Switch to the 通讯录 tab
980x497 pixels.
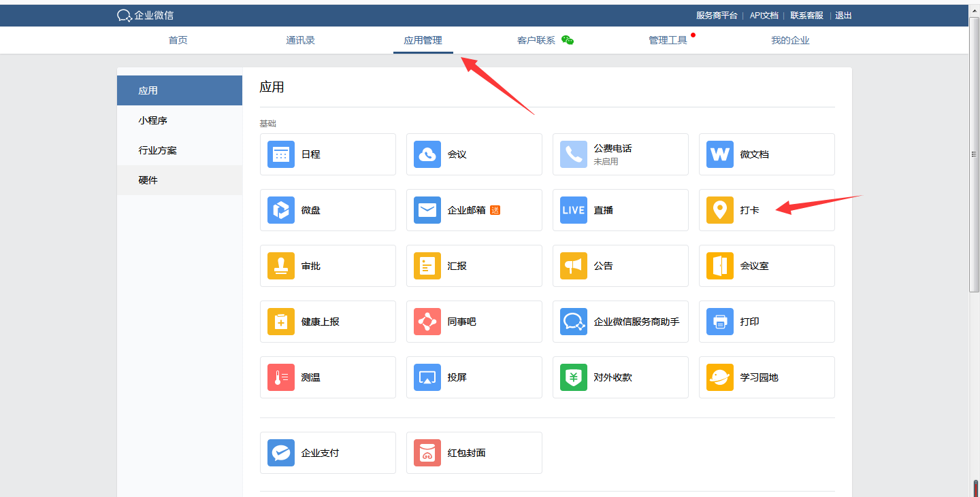coord(301,40)
